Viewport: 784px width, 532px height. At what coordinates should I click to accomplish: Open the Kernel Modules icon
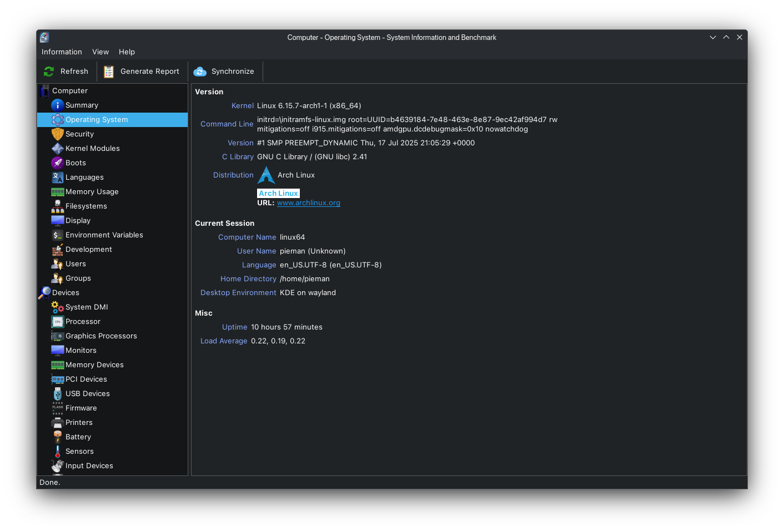(57, 148)
